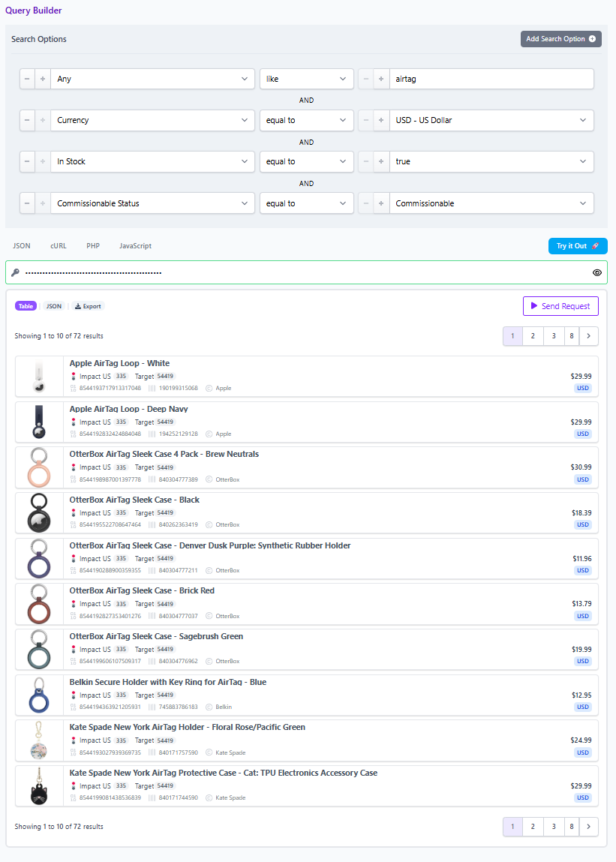Open the JavaScript code tab
Image resolution: width=616 pixels, height=862 pixels.
tap(135, 246)
